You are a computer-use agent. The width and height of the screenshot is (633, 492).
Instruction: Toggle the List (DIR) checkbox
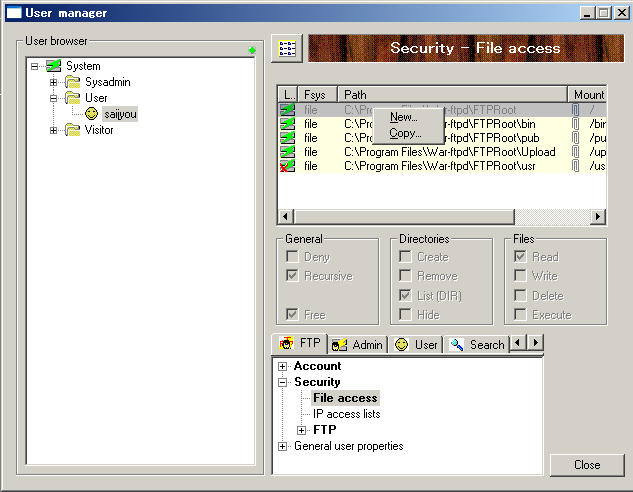[x=406, y=295]
